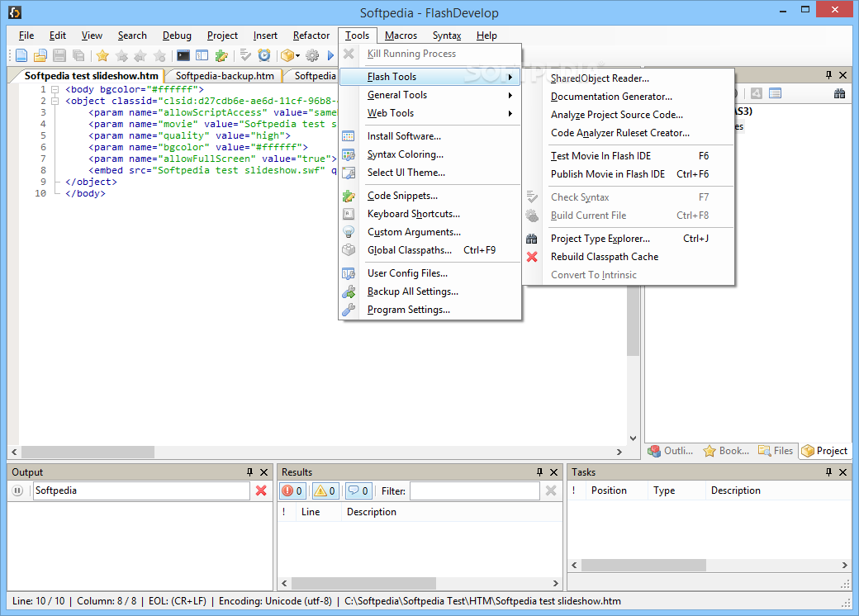Image resolution: width=859 pixels, height=616 pixels.
Task: Click the Build Project gear toolbar icon
Action: (x=312, y=55)
